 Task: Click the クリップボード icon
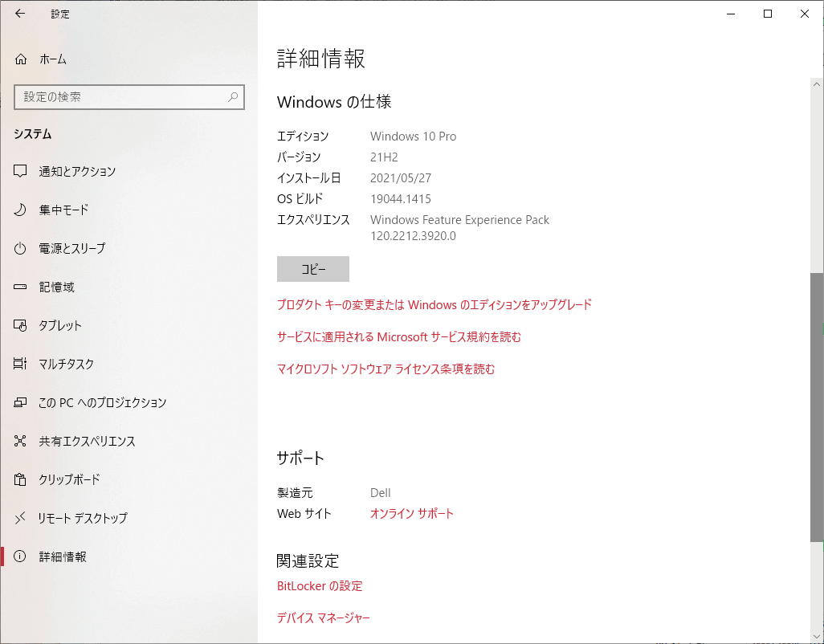(x=20, y=479)
